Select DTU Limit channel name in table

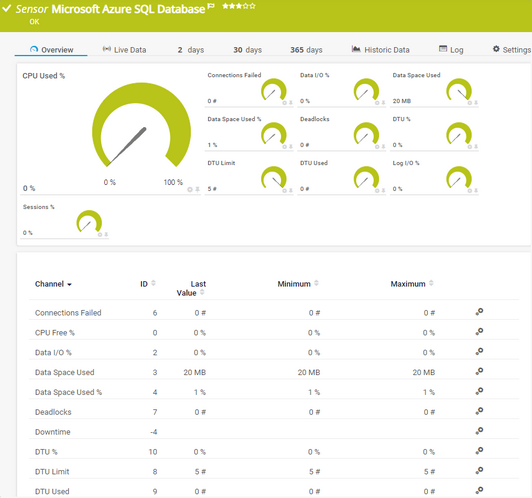click(52, 472)
